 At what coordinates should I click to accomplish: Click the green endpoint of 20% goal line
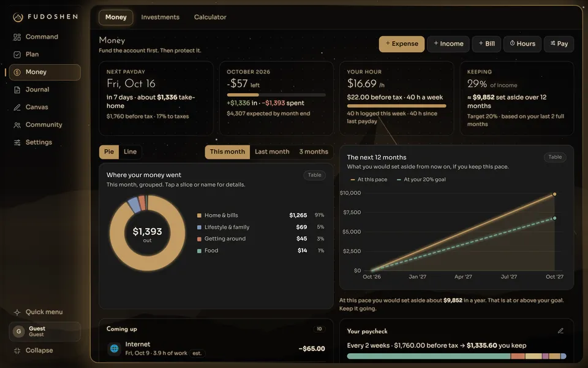pos(554,218)
